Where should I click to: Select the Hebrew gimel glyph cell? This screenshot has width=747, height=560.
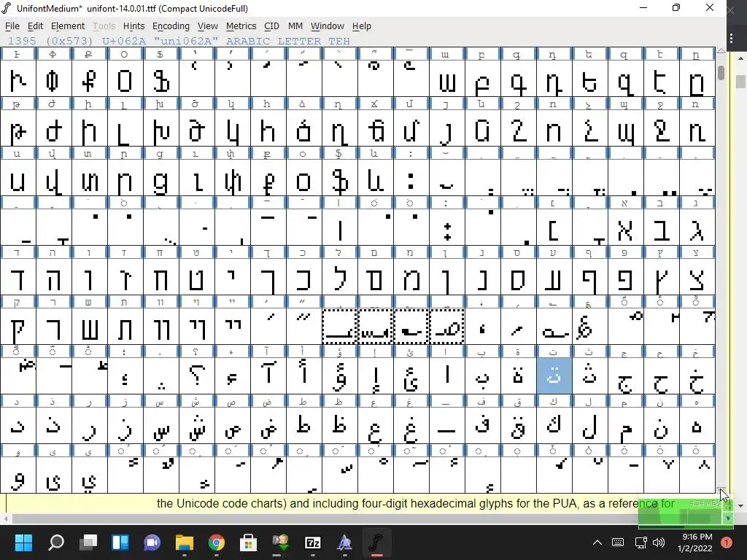click(697, 227)
